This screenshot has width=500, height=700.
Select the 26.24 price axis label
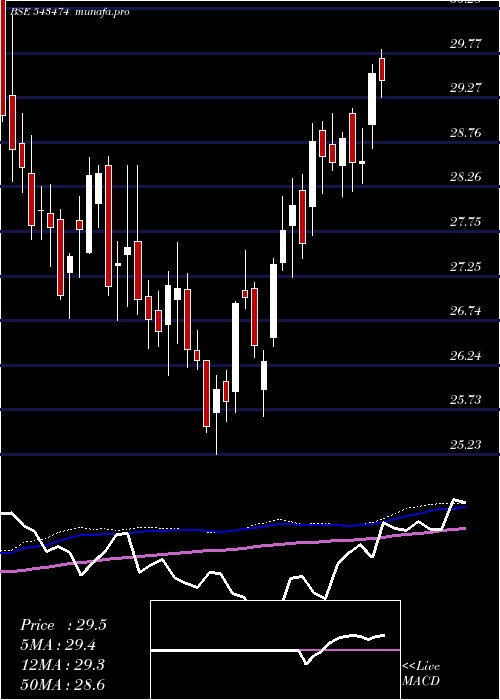tap(466, 356)
